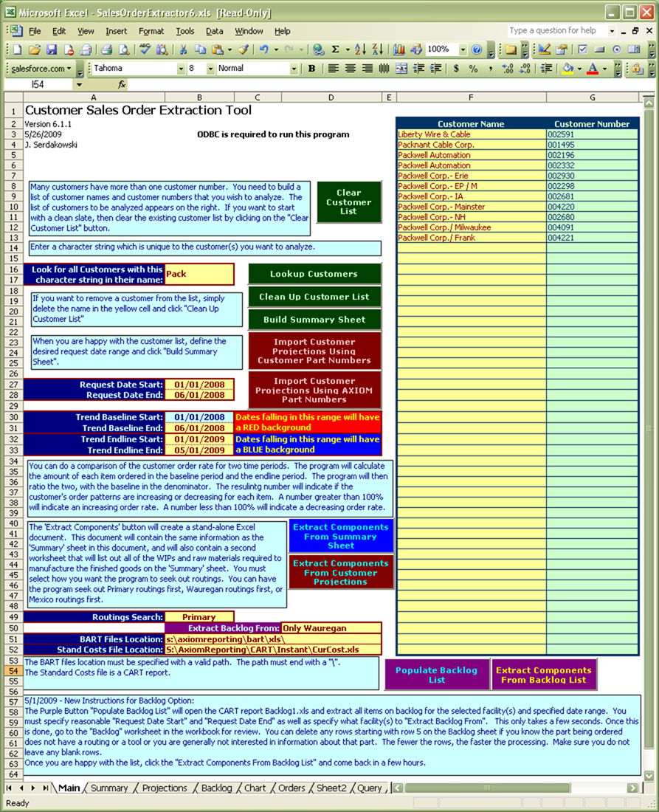The height and width of the screenshot is (812, 659).
Task: Cut selection with the scissors icon
Action: pos(183,49)
